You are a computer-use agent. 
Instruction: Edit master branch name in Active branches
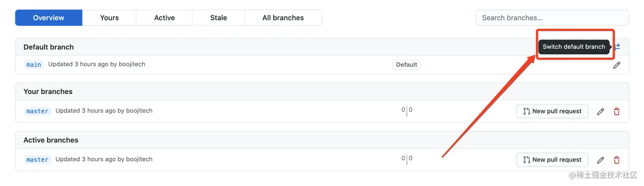pyautogui.click(x=601, y=160)
